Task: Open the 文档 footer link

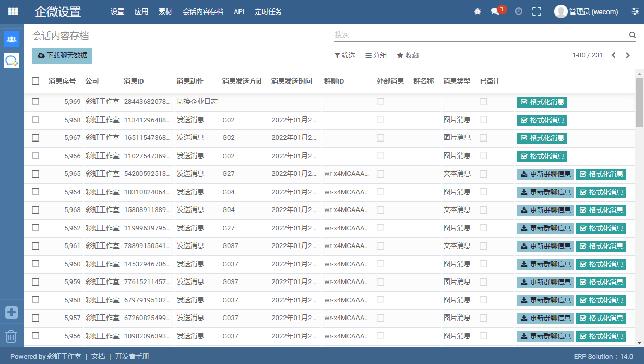Action: tap(98, 356)
